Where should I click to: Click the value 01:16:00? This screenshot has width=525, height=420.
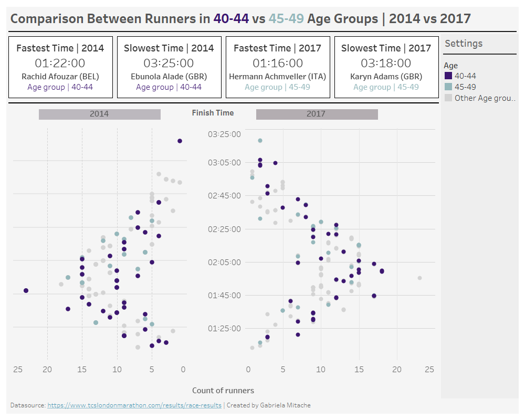click(278, 63)
